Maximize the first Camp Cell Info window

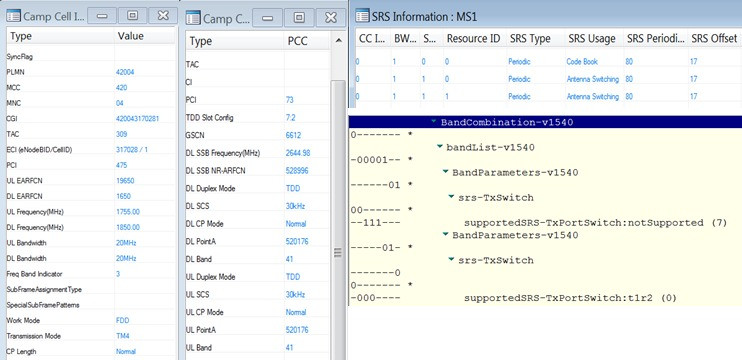pos(132,16)
